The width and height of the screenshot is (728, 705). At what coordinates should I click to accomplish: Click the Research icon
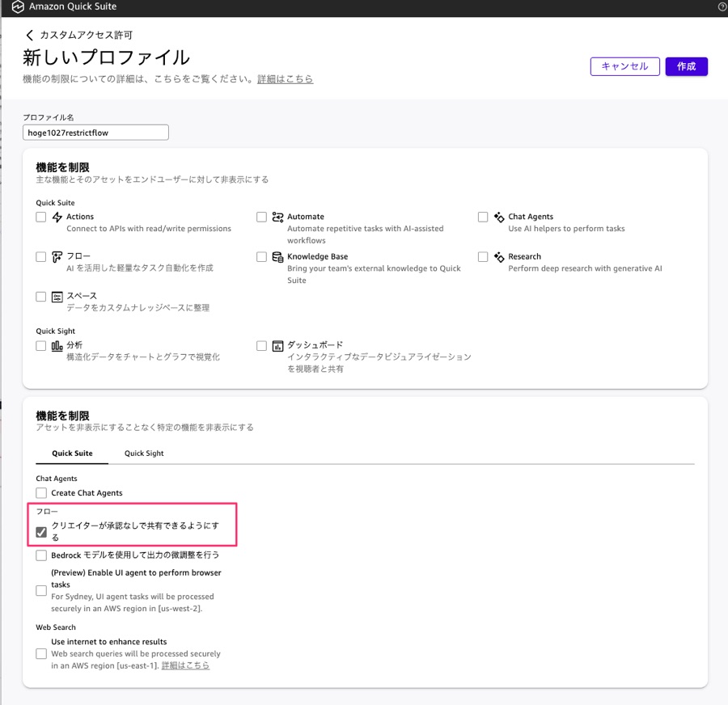point(499,257)
